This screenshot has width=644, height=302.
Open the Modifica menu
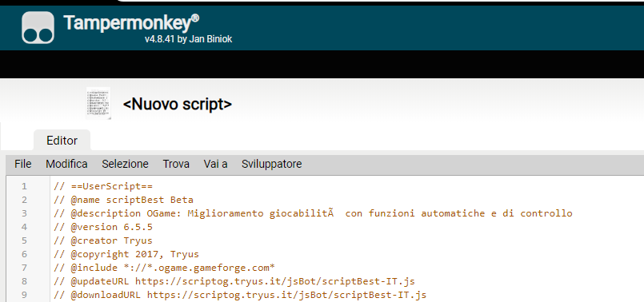point(66,164)
